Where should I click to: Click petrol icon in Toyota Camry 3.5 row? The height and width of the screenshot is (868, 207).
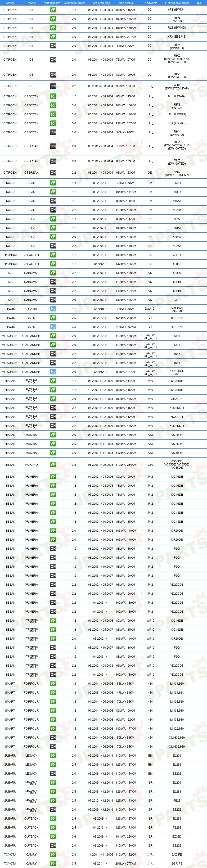53,864
